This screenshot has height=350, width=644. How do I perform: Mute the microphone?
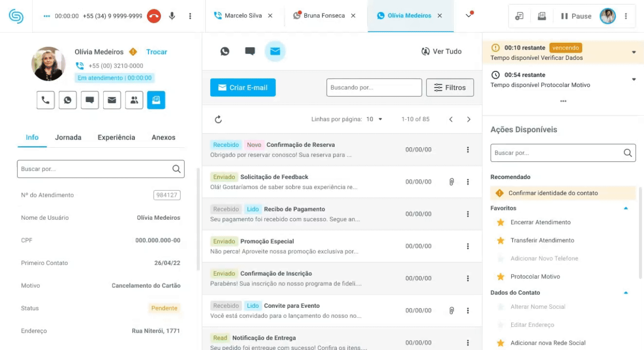click(172, 16)
